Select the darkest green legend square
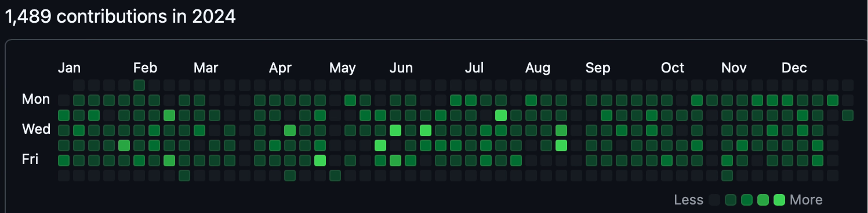Viewport: 868px width, 213px height. click(731, 200)
